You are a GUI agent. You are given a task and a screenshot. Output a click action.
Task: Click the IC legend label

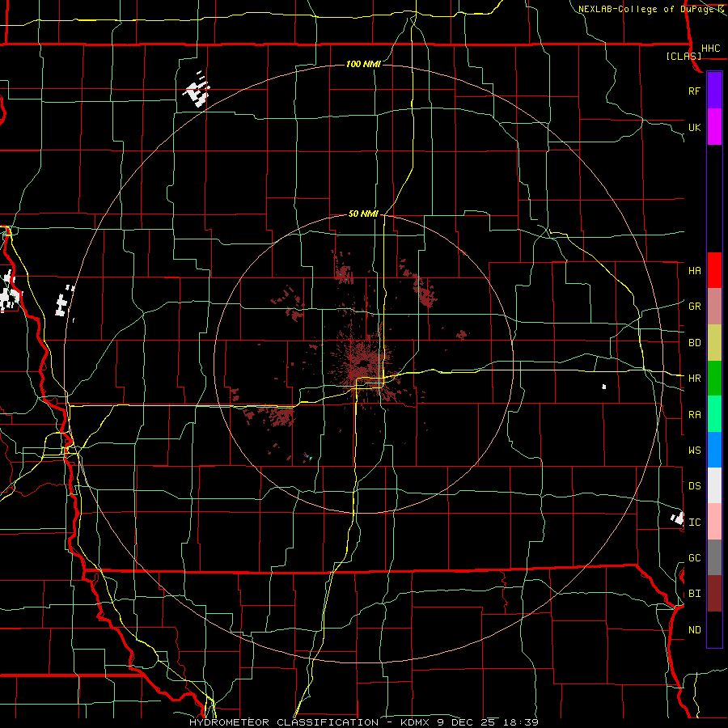[x=694, y=523]
